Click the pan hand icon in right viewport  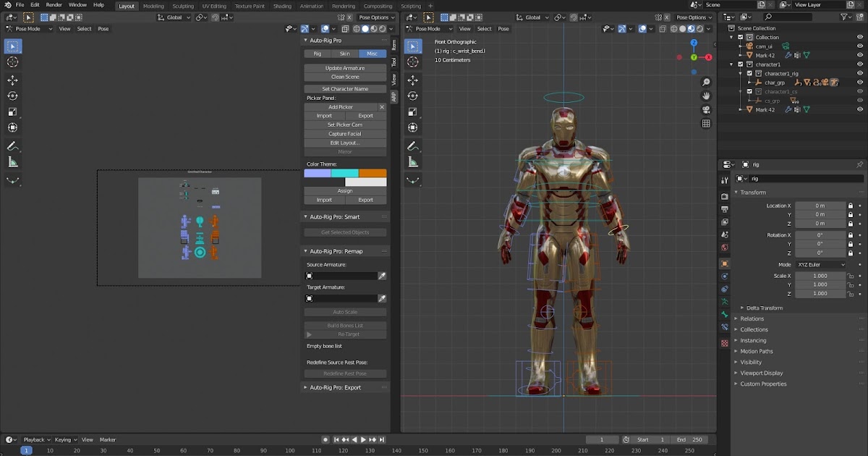pyautogui.click(x=706, y=96)
